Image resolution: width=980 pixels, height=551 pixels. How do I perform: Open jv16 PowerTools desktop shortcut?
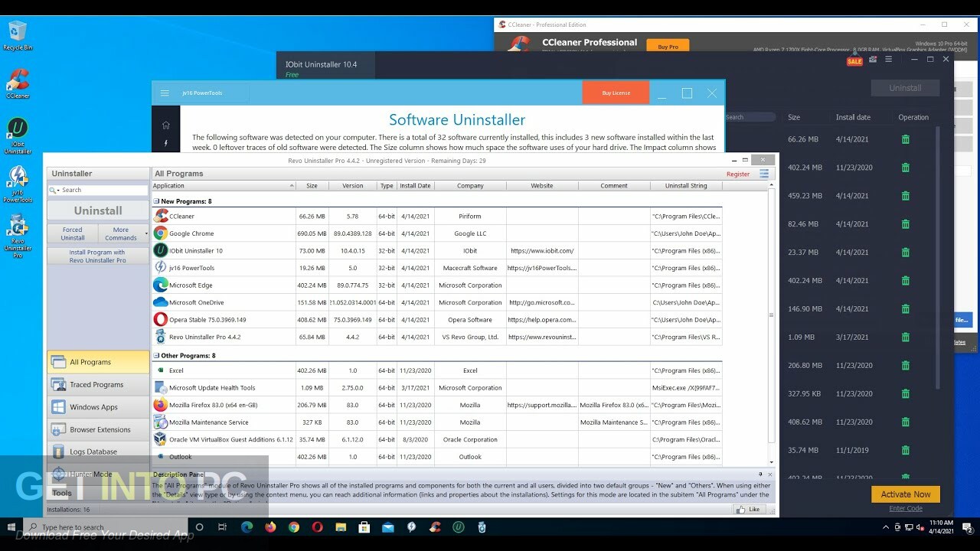(x=17, y=184)
